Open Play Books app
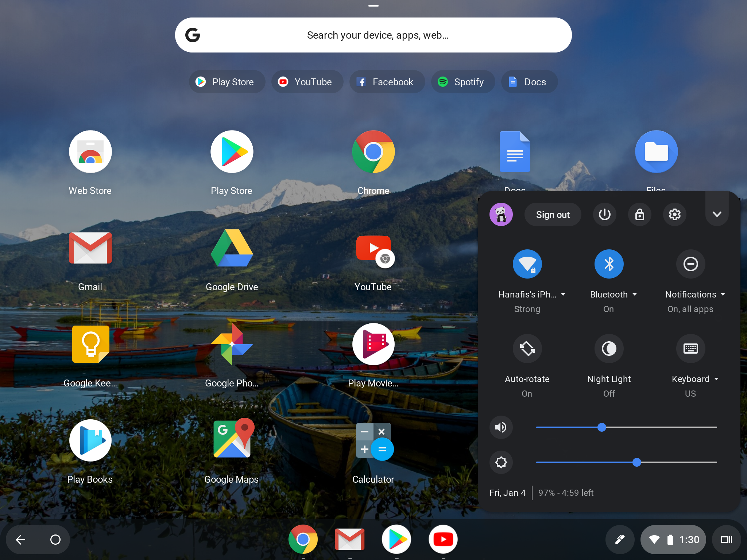Viewport: 747px width, 560px height. coord(90,440)
